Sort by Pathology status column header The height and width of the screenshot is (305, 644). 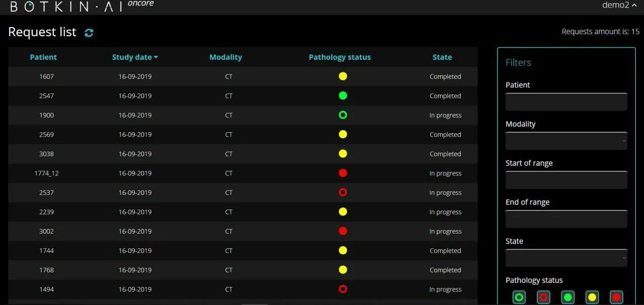(x=340, y=57)
